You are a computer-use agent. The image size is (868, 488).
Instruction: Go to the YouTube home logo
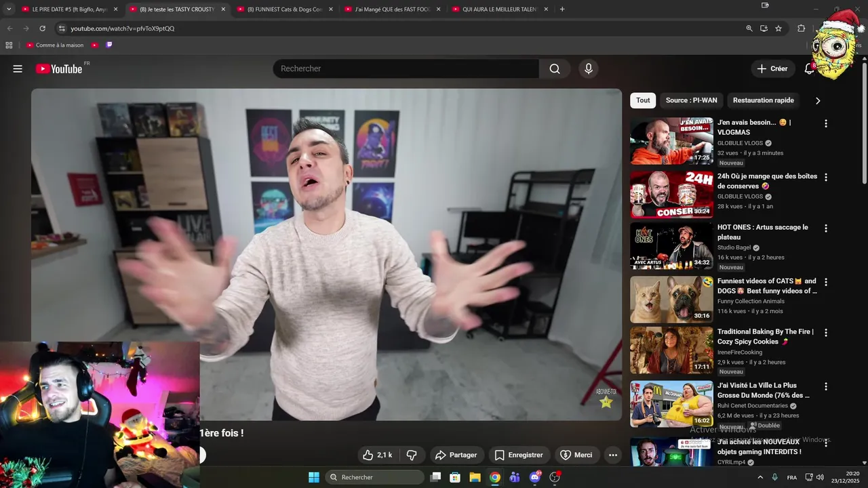[x=59, y=68]
